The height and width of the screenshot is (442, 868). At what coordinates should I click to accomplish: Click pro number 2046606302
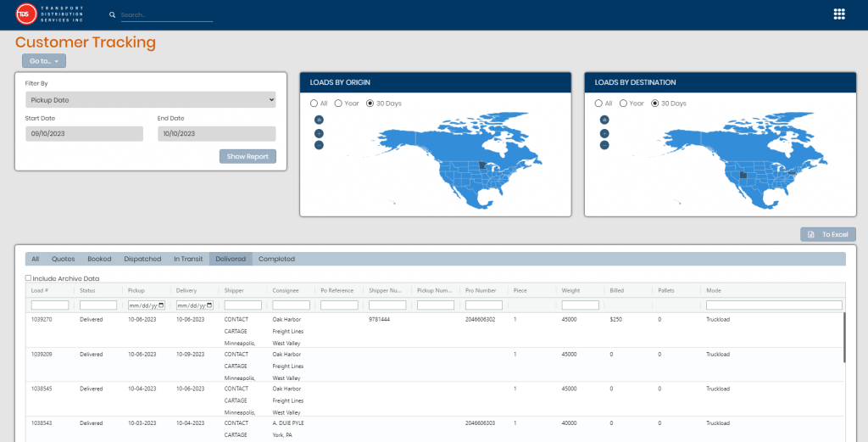click(x=480, y=320)
